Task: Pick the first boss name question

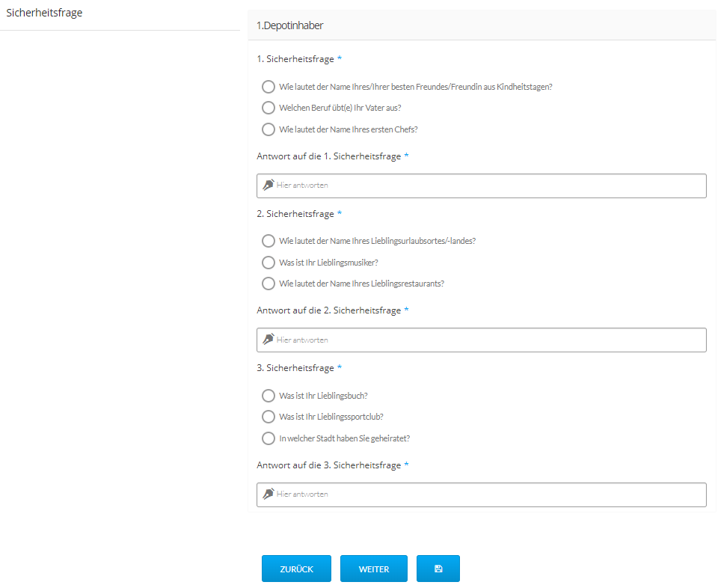Action: click(x=269, y=129)
